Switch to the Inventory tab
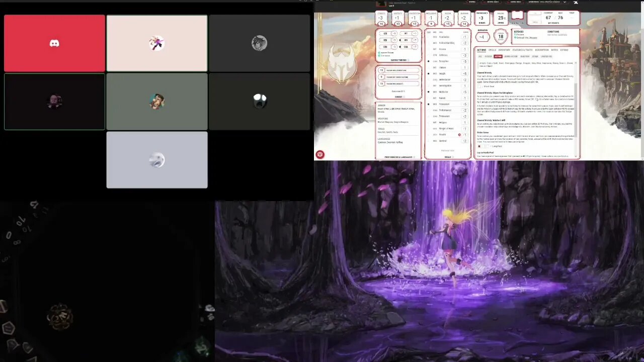The image size is (644, 362). pos(504,50)
